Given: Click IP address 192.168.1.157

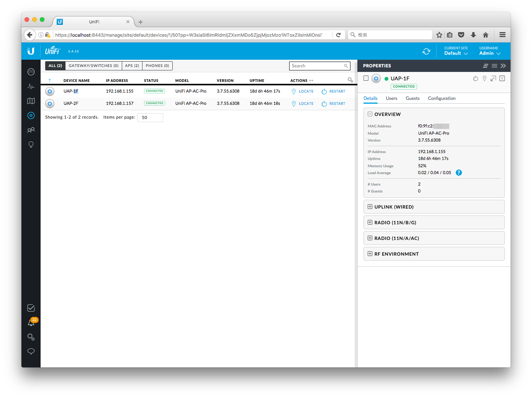Looking at the screenshot, I should [x=120, y=104].
